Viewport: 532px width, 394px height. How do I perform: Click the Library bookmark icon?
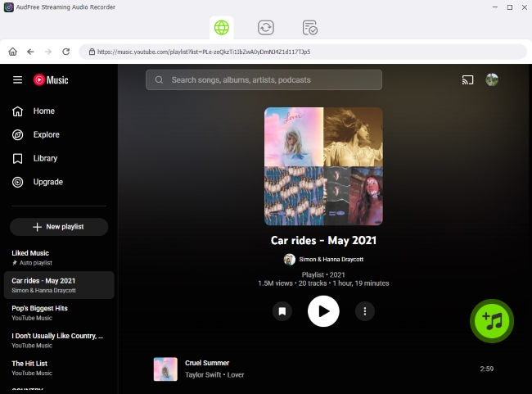pyautogui.click(x=18, y=158)
